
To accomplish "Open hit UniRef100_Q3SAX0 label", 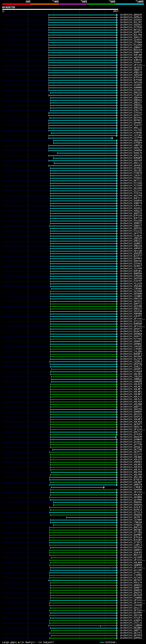I will pos(131,20).
